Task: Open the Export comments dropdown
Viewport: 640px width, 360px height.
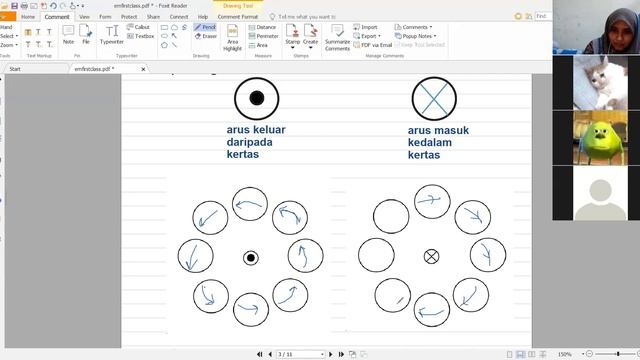Action: [367, 36]
